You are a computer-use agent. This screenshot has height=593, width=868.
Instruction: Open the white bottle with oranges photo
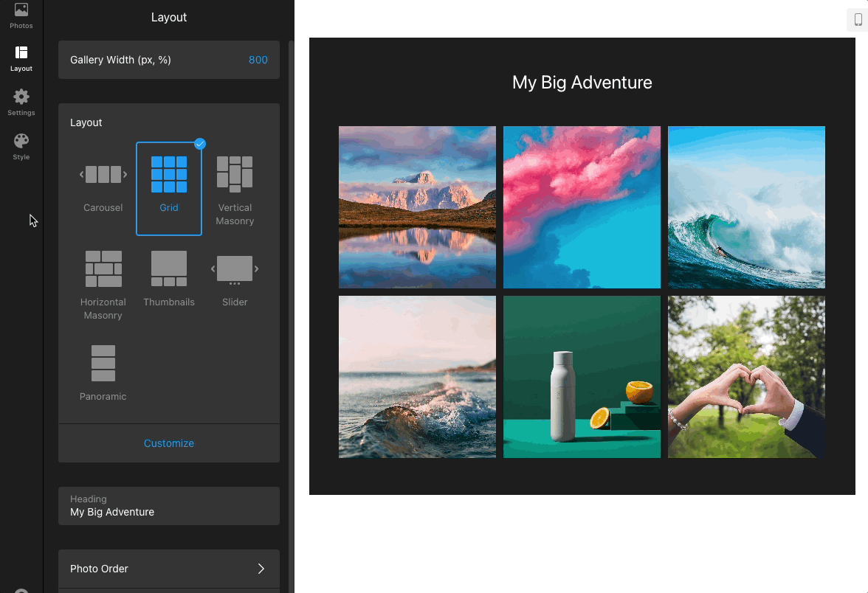tap(582, 377)
